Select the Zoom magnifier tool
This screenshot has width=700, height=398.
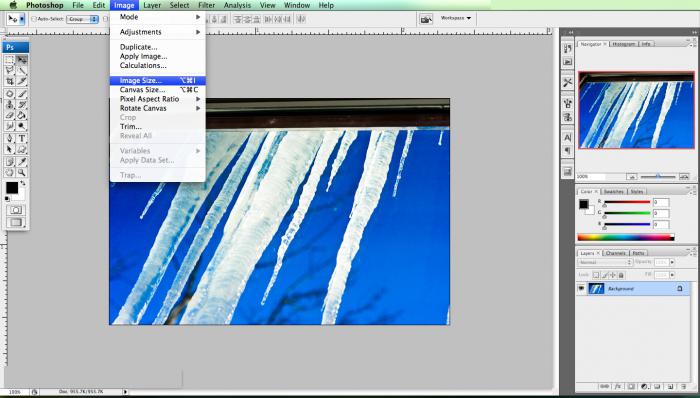21,173
